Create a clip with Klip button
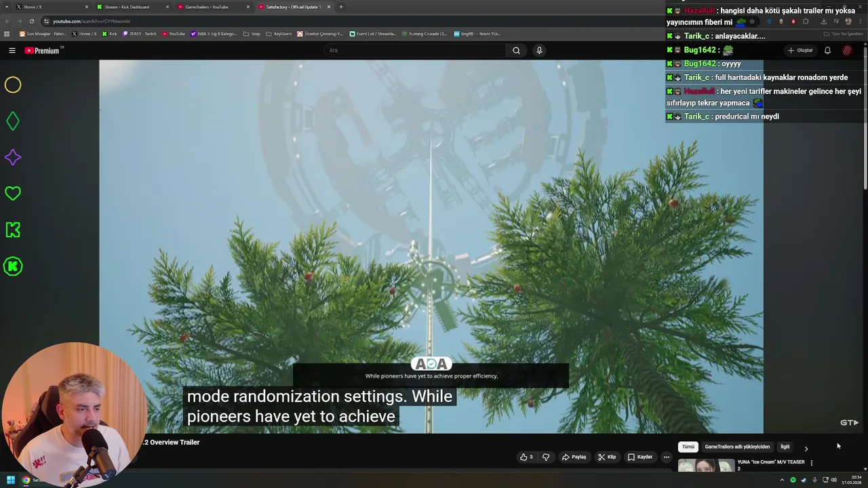Viewport: 868px width, 488px height. click(x=607, y=457)
